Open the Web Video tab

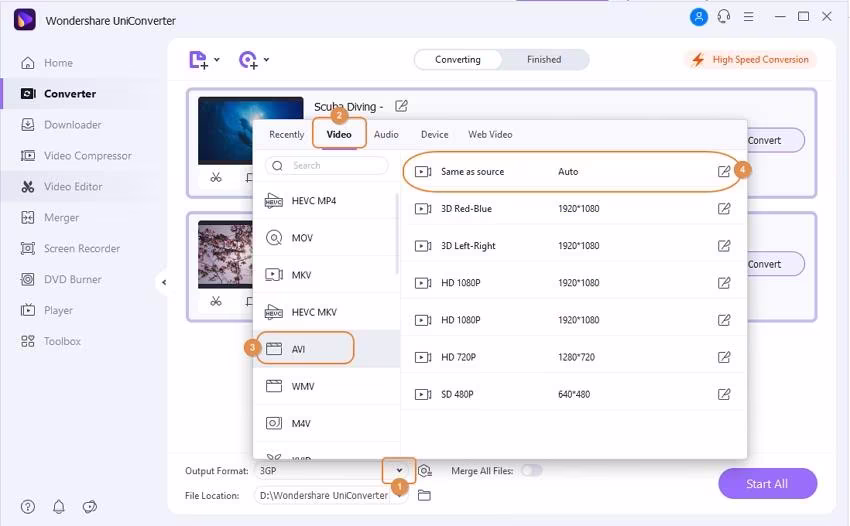tap(490, 134)
